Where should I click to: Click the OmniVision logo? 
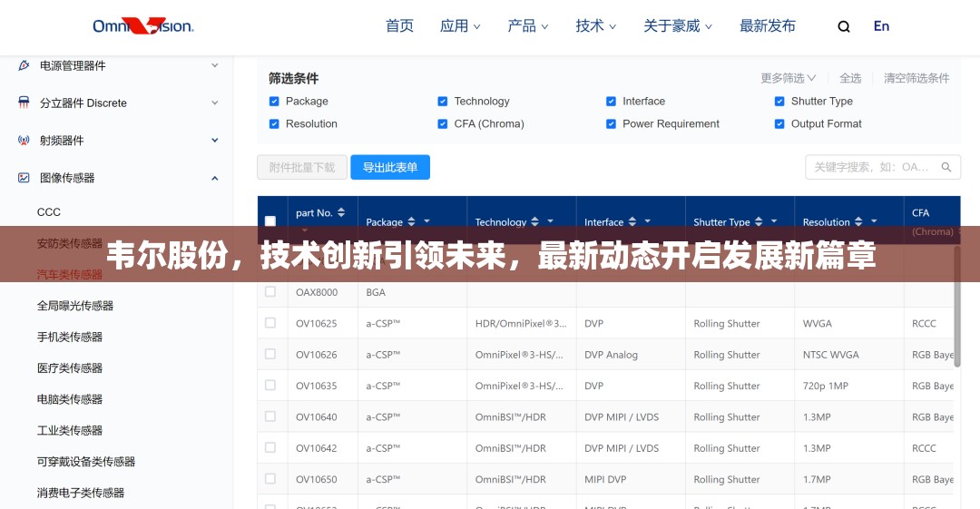coord(143,25)
